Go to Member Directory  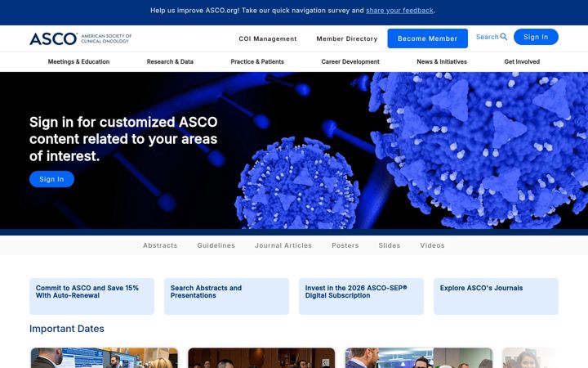(x=347, y=38)
